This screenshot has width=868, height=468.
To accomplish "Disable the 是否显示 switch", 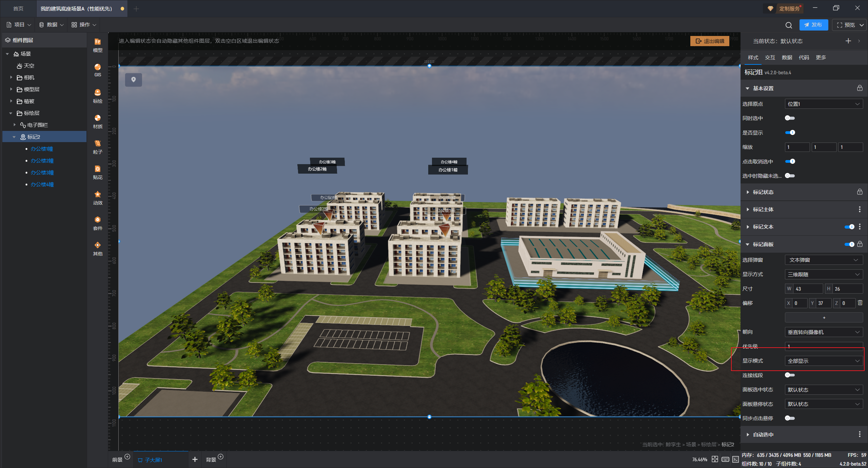I will (x=790, y=133).
